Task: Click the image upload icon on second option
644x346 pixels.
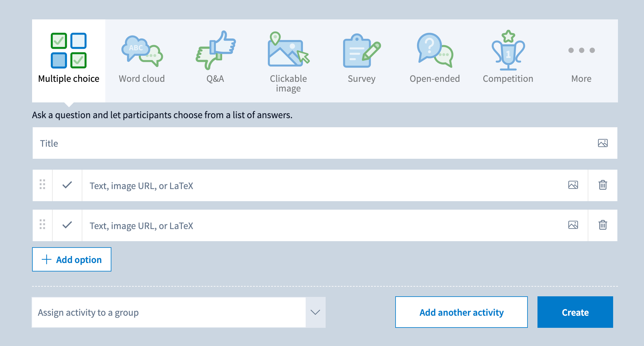Action: pyautogui.click(x=573, y=225)
